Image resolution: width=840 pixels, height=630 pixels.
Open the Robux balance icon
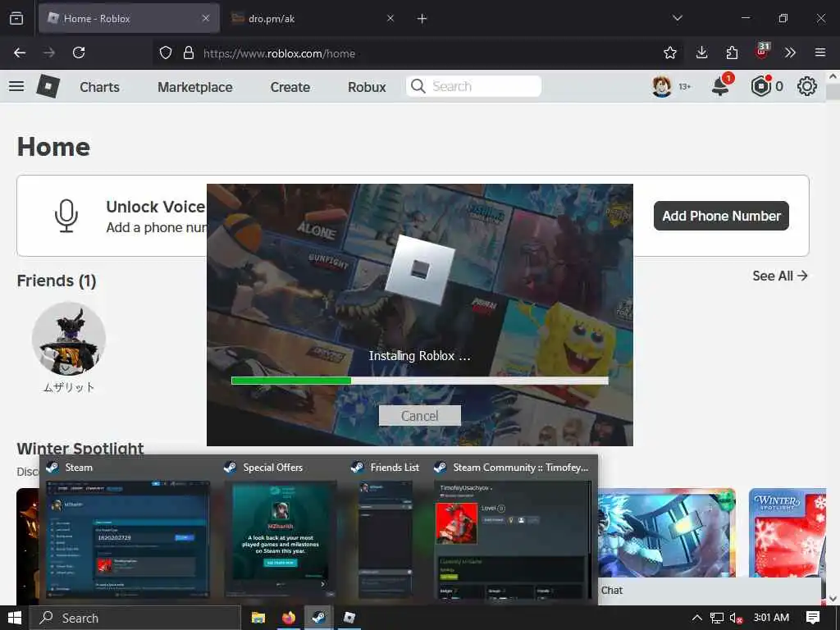point(760,86)
